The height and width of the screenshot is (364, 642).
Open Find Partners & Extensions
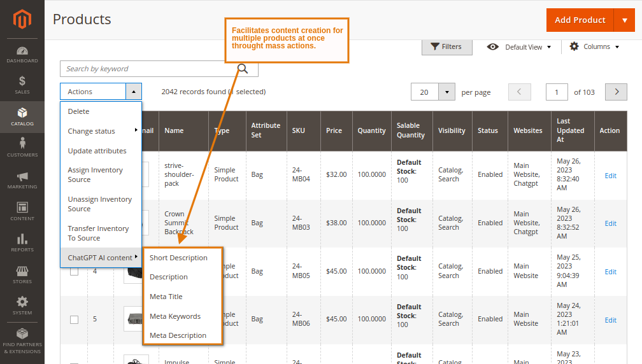tap(22, 341)
